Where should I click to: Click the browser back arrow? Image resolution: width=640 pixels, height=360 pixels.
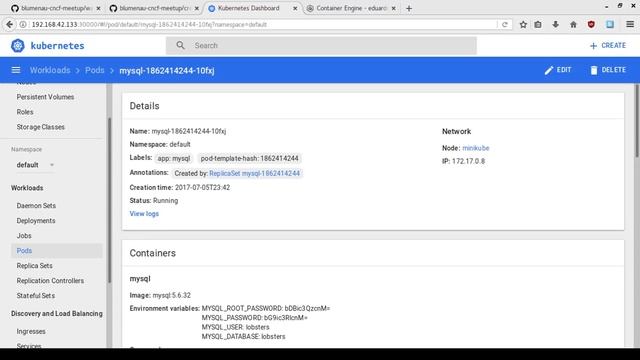tap(9, 24)
